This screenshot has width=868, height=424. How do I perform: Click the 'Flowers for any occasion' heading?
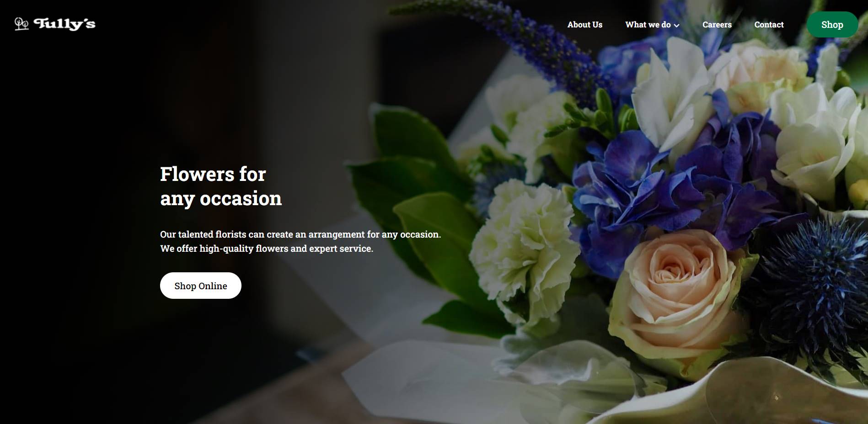tap(221, 186)
